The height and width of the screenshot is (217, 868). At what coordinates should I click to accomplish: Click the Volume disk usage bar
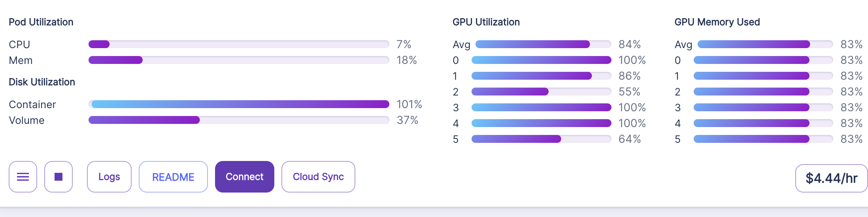(239, 120)
